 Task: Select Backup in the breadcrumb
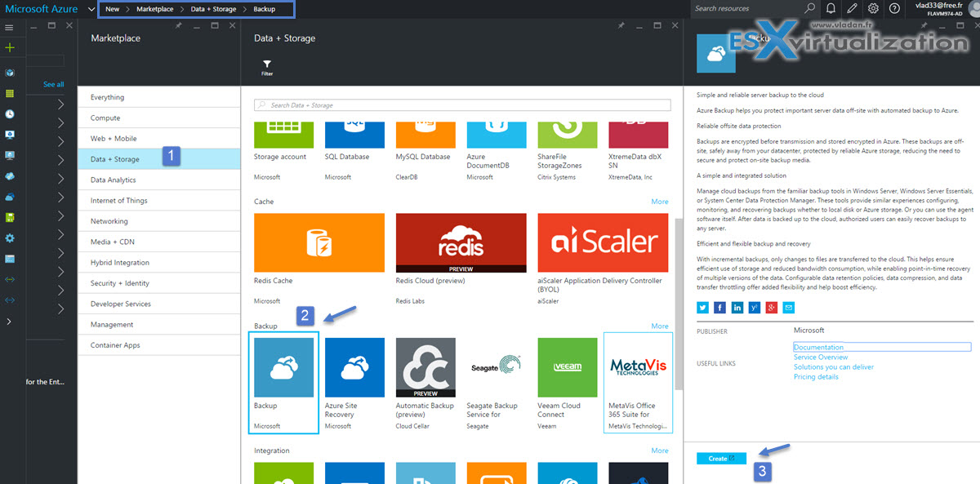[265, 9]
